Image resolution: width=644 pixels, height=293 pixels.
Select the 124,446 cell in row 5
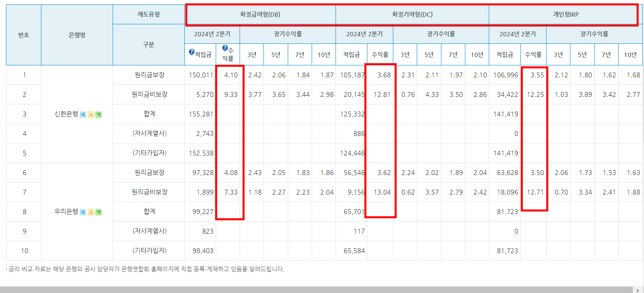352,153
